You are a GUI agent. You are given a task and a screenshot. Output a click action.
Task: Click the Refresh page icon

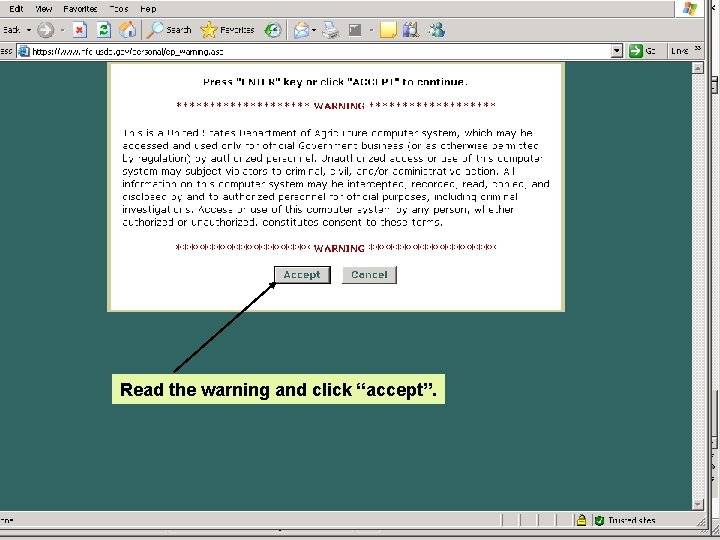point(104,30)
